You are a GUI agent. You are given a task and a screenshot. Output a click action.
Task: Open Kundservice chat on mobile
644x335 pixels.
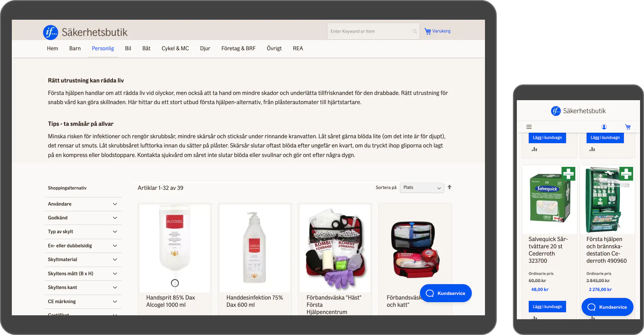607,307
